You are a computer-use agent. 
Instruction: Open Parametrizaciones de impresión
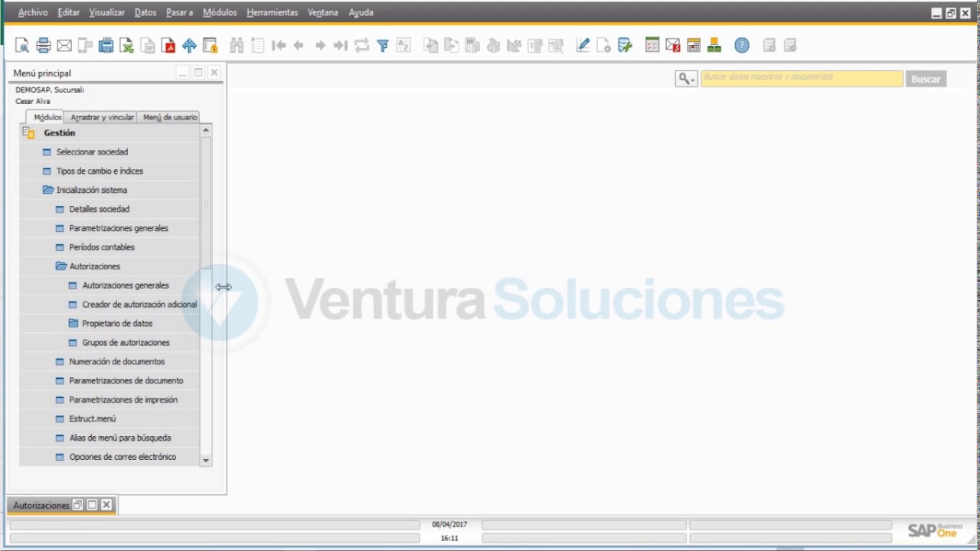123,400
